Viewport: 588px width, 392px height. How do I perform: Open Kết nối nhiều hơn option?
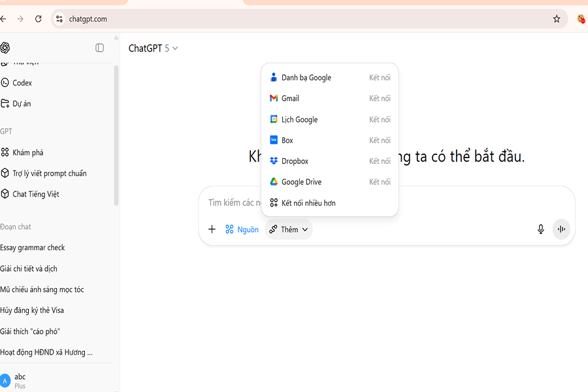click(x=308, y=203)
